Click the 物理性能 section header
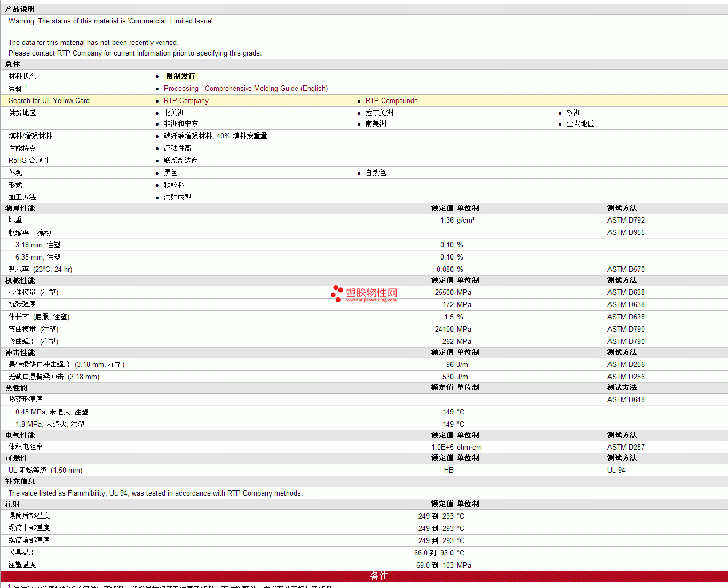 (20, 208)
